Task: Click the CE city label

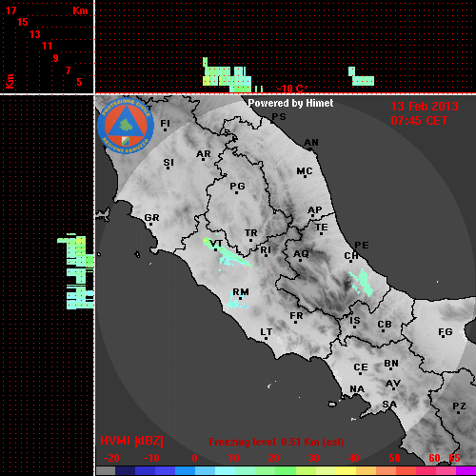Action: pos(361,367)
